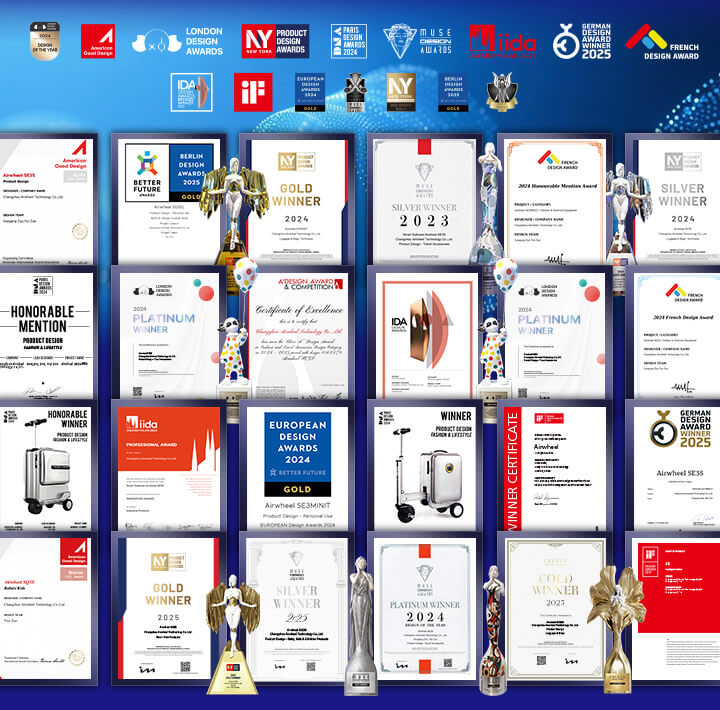Viewport: 720px width, 710px height.
Task: Open the IIDA Professional Award certificate
Action: coord(168,467)
